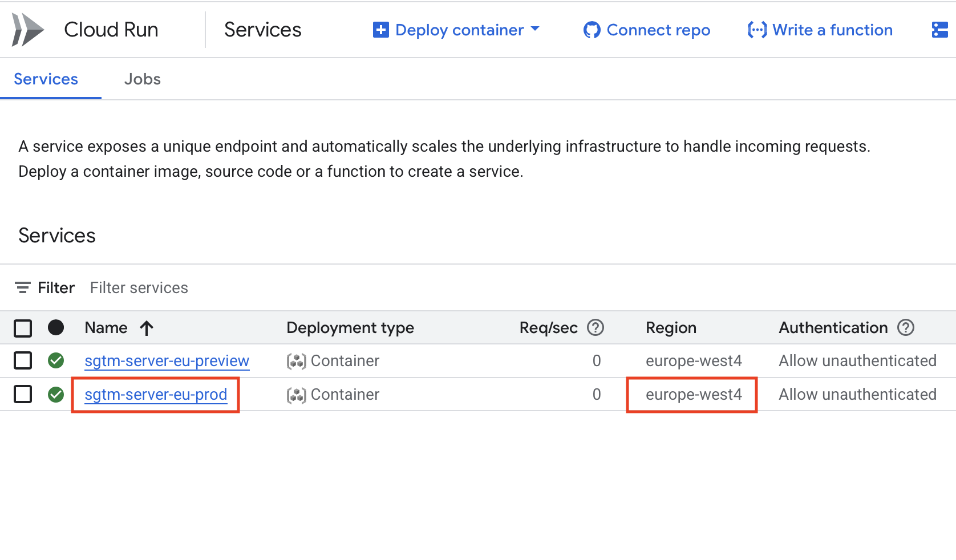
Task: Click the Req/sec column header
Action: coord(548,328)
